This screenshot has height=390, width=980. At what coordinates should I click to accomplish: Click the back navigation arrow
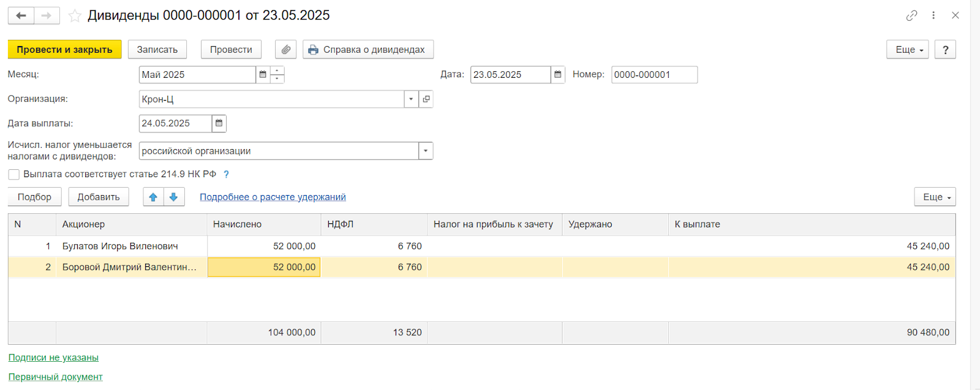[21, 15]
